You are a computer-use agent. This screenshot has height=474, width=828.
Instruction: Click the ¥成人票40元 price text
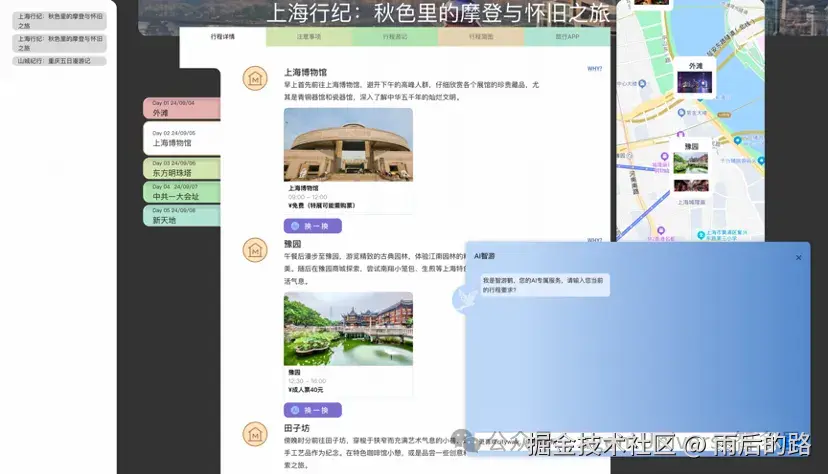[x=306, y=390]
